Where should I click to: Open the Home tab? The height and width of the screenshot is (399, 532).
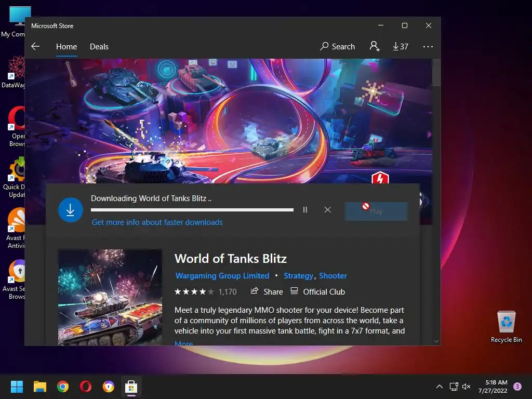pos(66,46)
